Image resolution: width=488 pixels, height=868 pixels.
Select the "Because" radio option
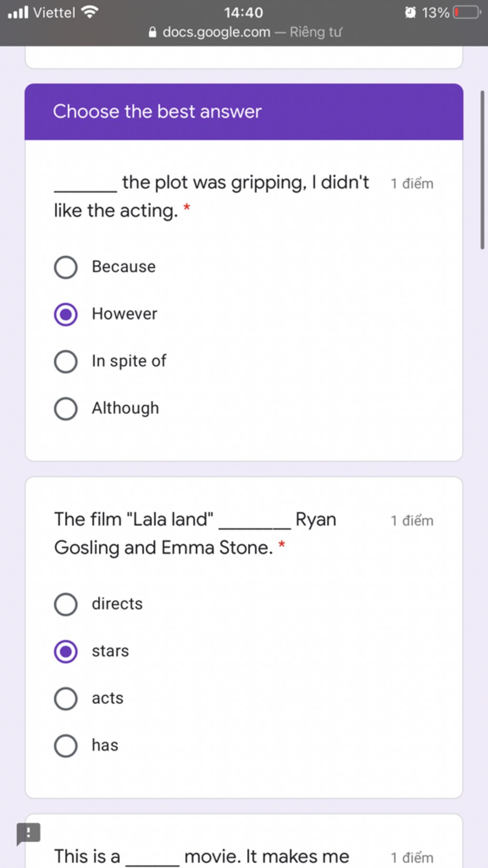[x=66, y=267]
